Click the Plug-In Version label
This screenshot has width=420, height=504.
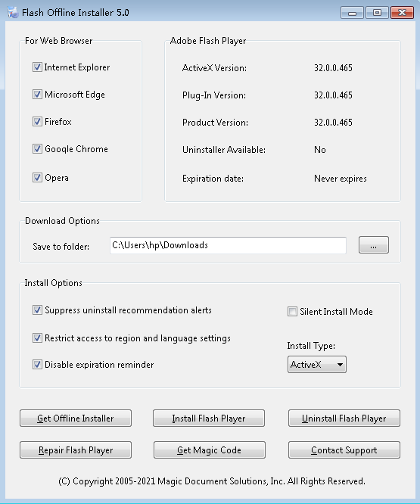(214, 95)
